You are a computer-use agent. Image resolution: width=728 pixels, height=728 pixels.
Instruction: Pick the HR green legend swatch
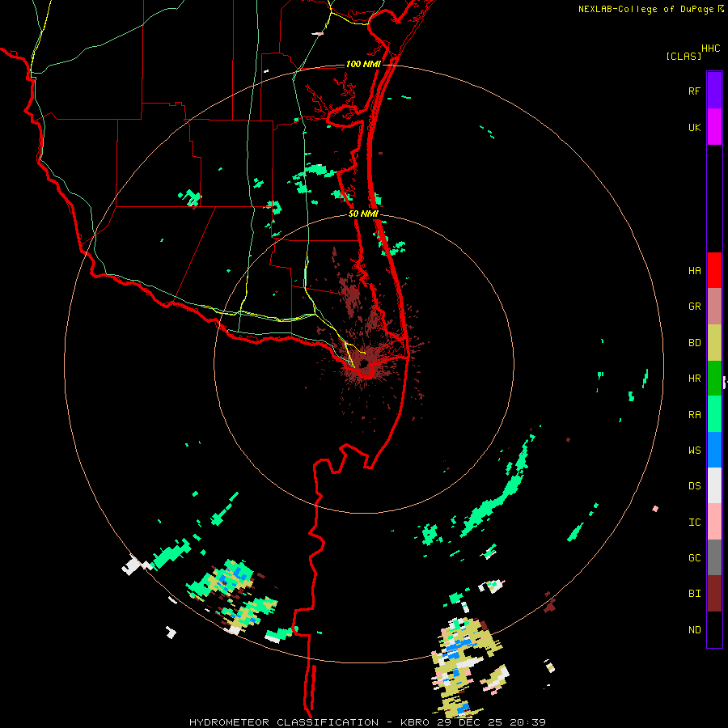pyautogui.click(x=714, y=379)
